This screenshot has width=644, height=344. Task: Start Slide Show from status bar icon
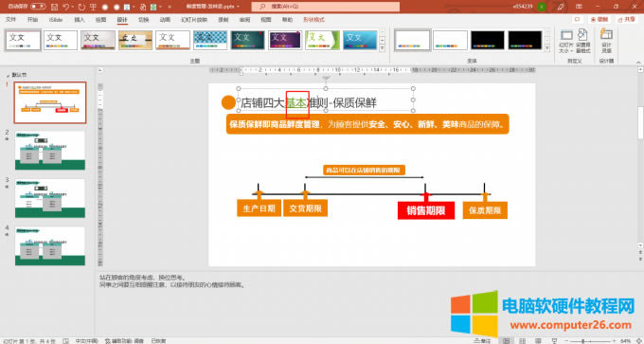tap(554, 341)
